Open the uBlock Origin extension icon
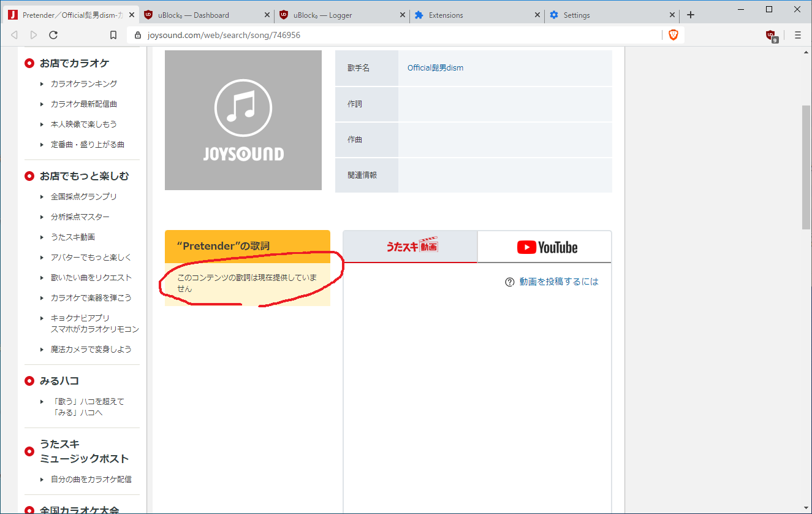 770,35
